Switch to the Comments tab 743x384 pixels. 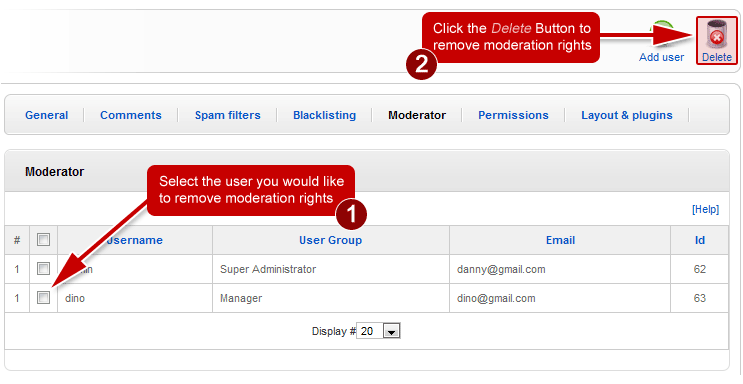coord(131,115)
